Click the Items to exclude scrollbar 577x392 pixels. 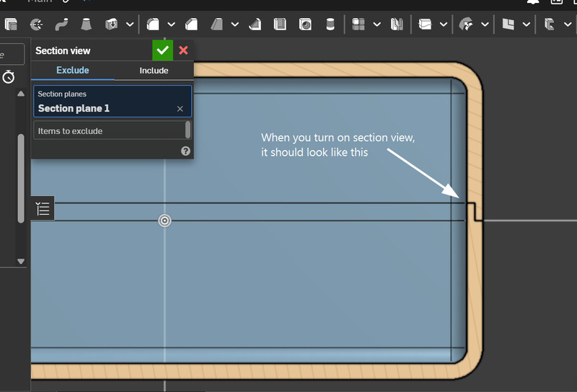click(x=188, y=130)
